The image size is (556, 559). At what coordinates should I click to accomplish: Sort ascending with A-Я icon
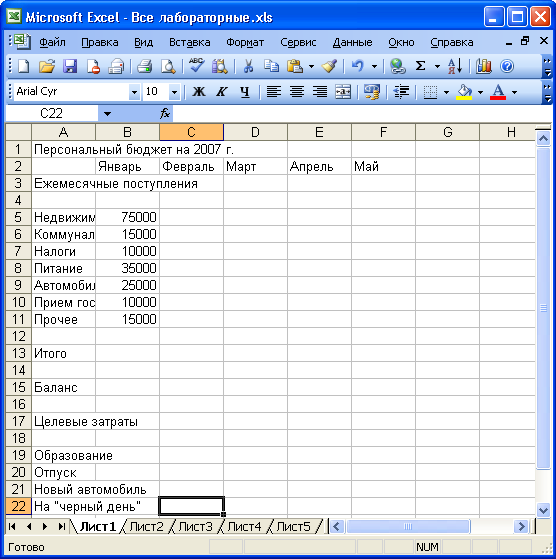455,66
